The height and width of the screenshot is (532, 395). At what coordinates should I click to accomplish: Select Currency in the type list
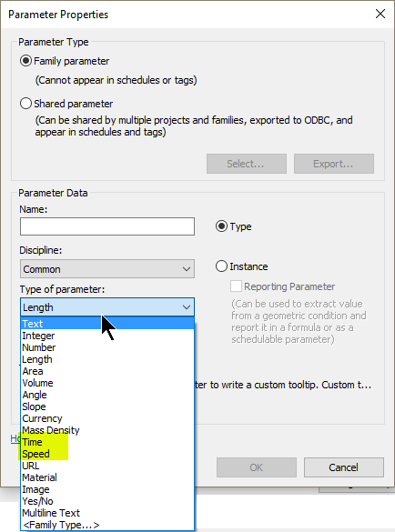pos(107,418)
